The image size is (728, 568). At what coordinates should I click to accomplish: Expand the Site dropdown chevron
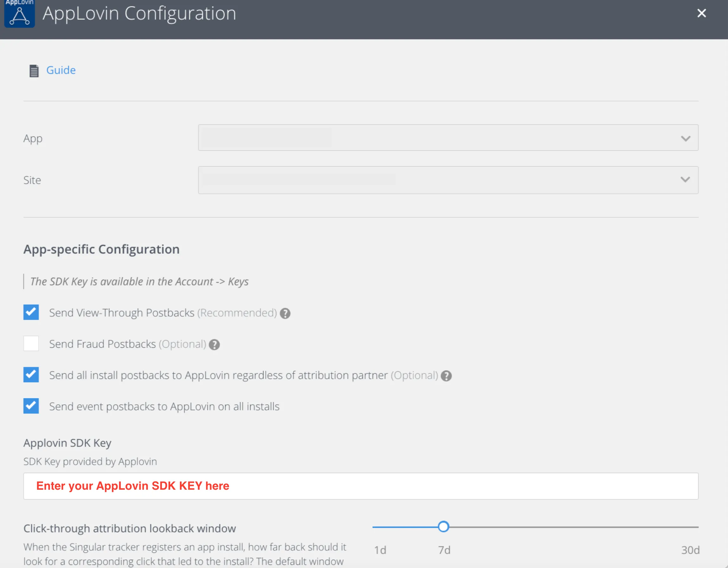(x=685, y=179)
